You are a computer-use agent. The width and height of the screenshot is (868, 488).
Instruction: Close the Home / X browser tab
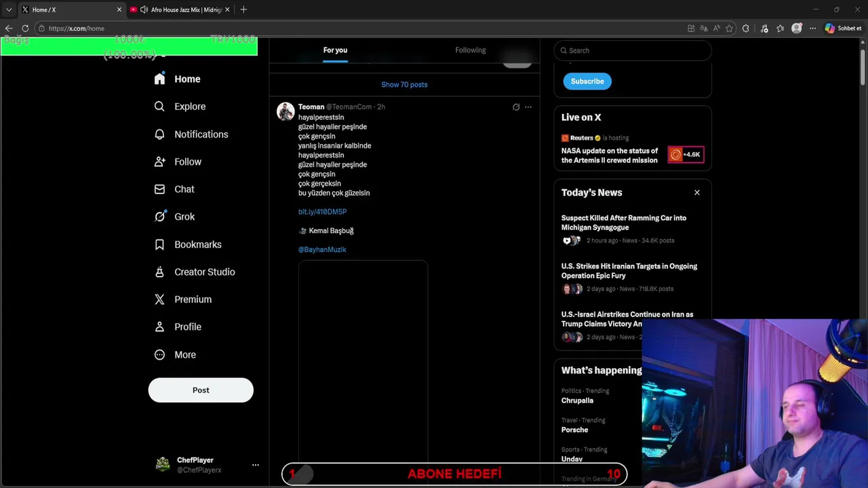coord(119,9)
